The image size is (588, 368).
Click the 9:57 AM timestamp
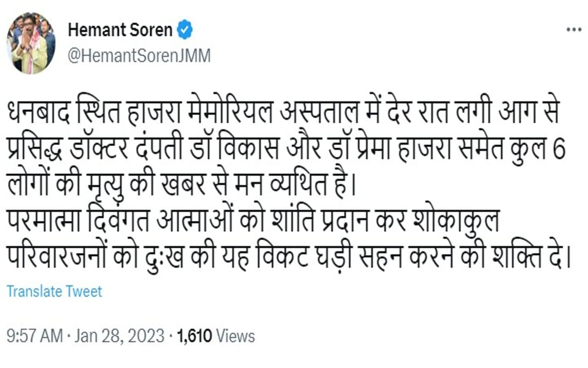pyautogui.click(x=34, y=336)
